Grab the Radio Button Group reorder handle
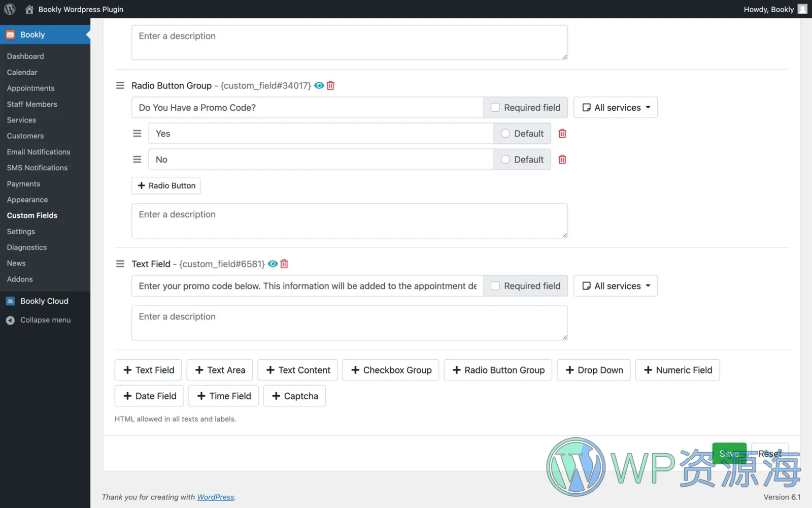 coord(120,85)
